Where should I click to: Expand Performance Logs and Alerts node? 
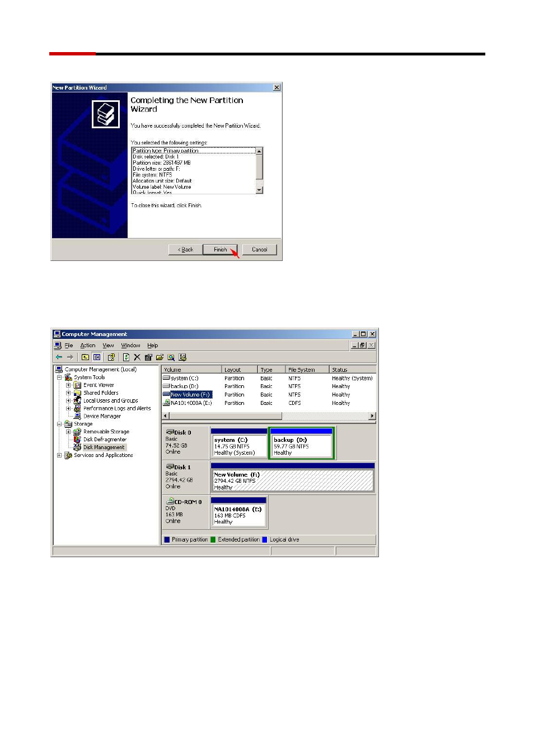[68, 409]
